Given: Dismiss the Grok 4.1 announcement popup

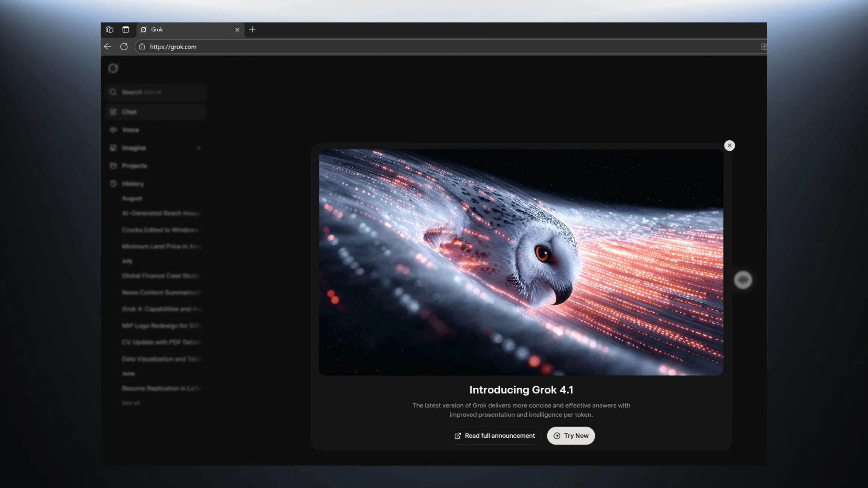Looking at the screenshot, I should click(729, 145).
